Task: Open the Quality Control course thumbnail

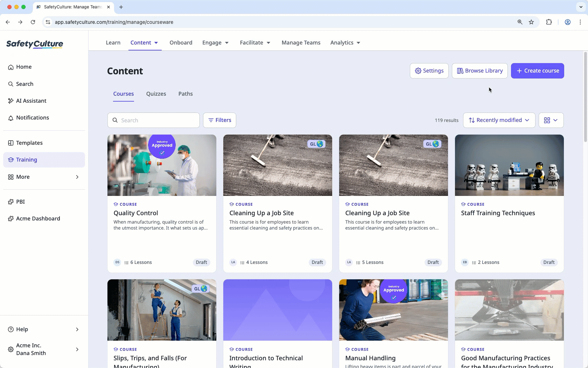Action: point(162,165)
